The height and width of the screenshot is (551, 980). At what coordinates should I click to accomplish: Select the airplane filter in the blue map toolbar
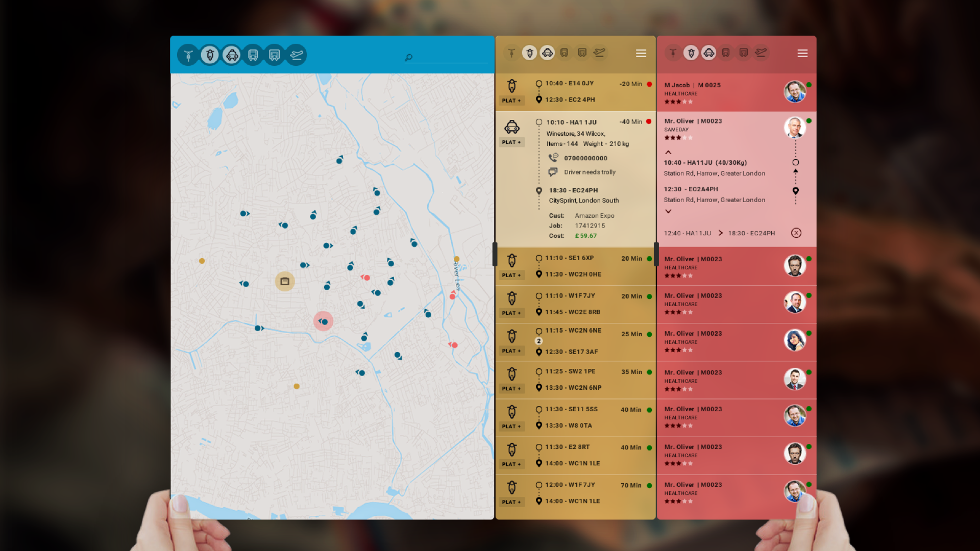coord(297,55)
